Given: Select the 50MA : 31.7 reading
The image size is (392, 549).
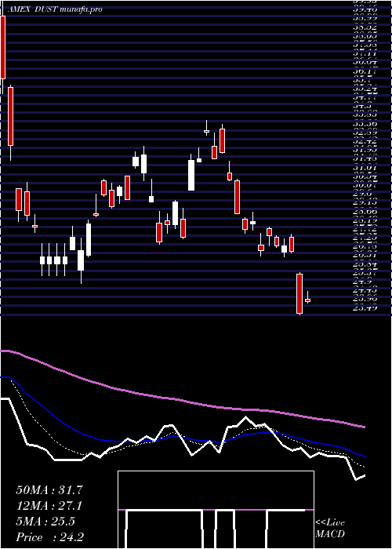Looking at the screenshot, I should (x=49, y=490).
